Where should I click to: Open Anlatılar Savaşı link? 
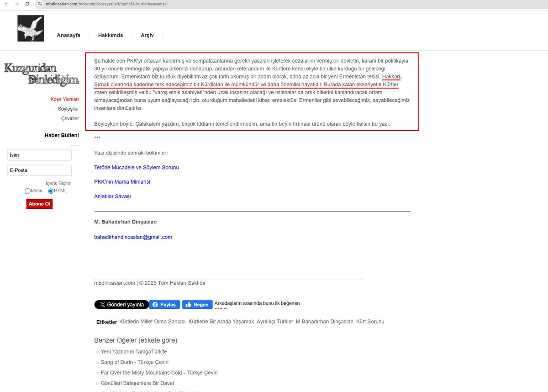112,196
